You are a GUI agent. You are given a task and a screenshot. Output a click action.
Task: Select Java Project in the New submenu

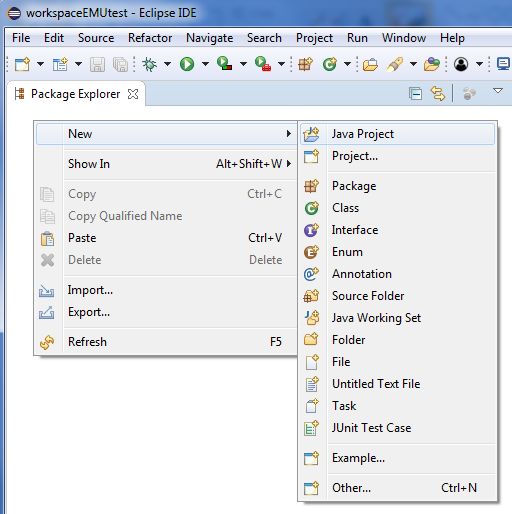[398, 134]
